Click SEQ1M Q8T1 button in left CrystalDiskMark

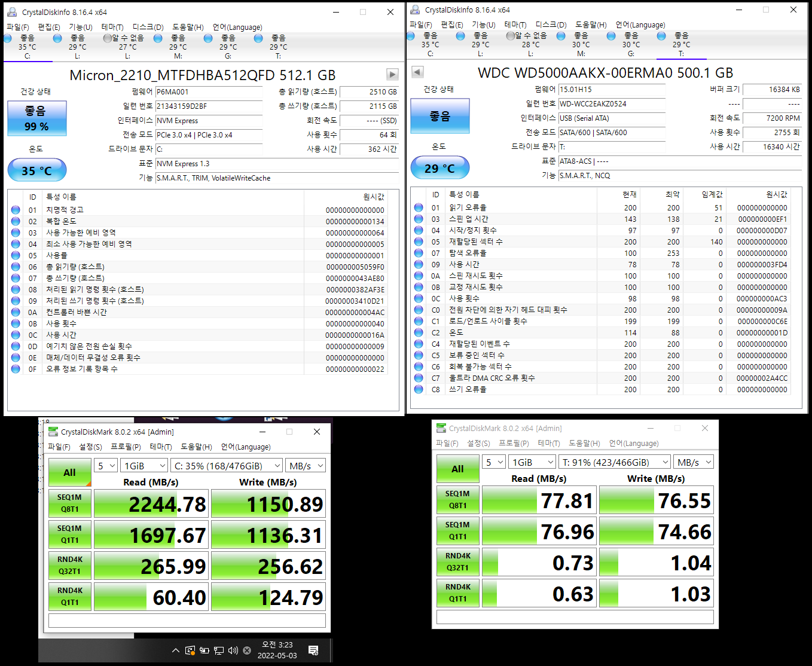pyautogui.click(x=69, y=503)
